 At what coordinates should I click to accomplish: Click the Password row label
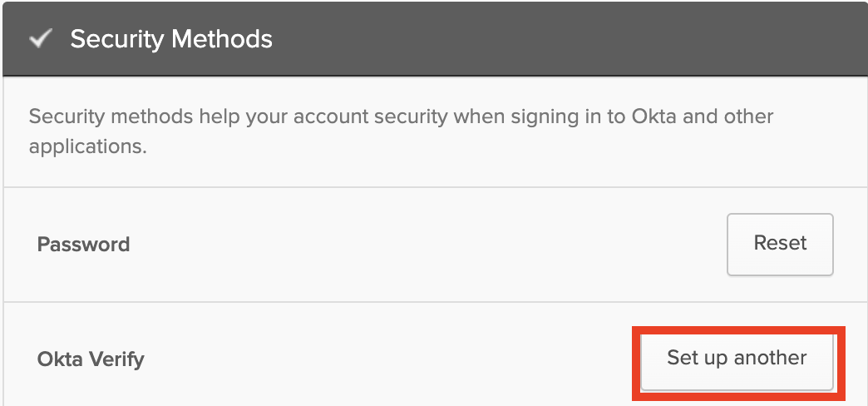83,245
